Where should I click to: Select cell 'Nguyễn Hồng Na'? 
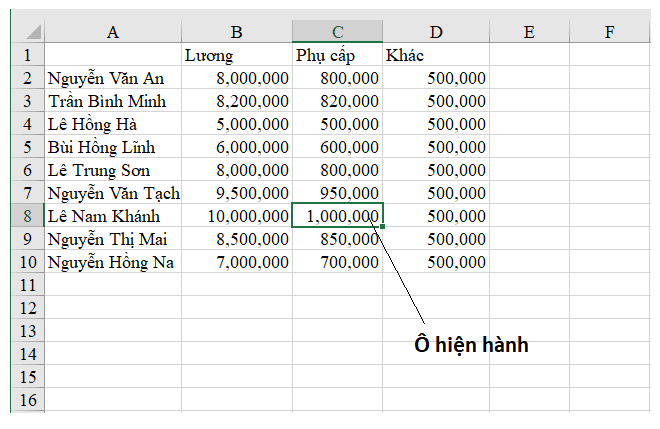113,262
